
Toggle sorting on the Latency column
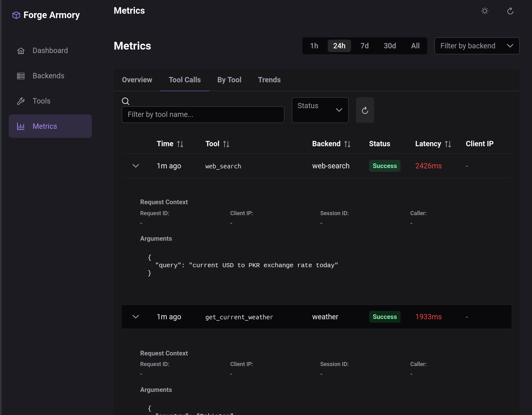pyautogui.click(x=448, y=144)
